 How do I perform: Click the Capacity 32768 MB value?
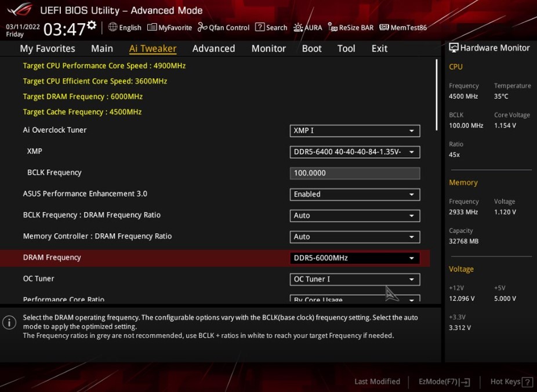[x=464, y=241]
